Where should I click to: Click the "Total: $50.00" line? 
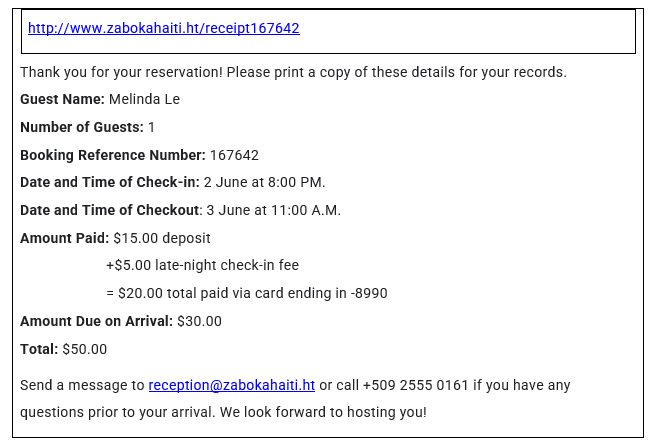point(63,350)
